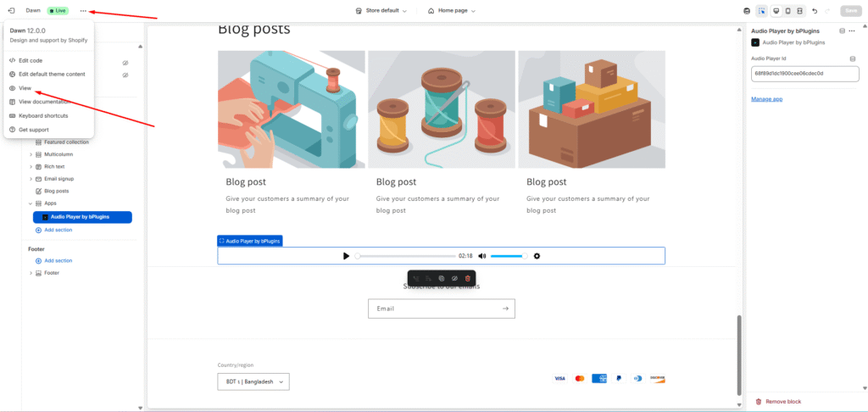The image size is (868, 412).
Task: Click Remove block in right panel
Action: tap(783, 402)
